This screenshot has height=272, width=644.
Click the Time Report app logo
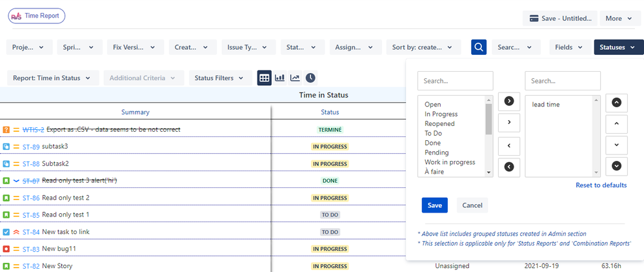(37, 16)
